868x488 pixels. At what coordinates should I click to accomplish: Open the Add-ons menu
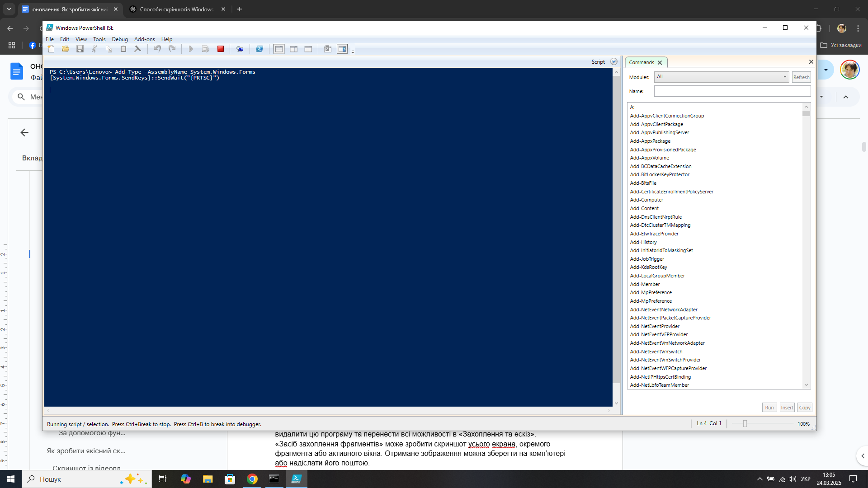pos(144,39)
